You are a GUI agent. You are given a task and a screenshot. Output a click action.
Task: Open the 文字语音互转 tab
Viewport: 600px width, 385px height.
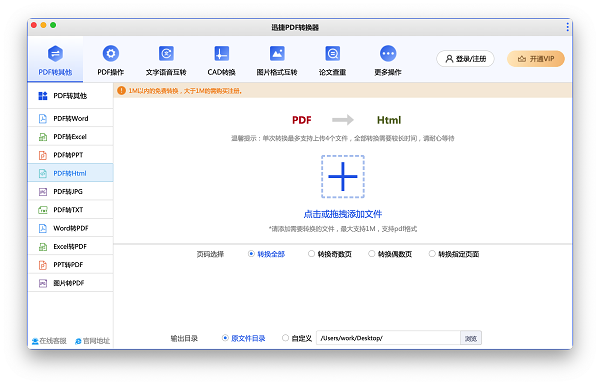coord(166,60)
